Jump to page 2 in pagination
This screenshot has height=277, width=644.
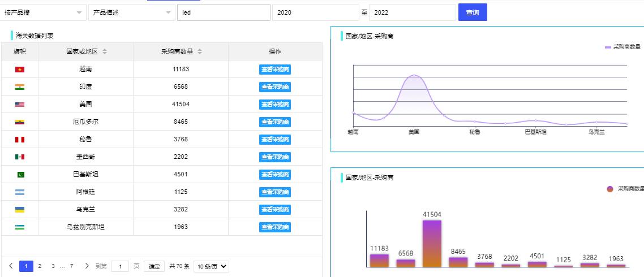coord(40,266)
